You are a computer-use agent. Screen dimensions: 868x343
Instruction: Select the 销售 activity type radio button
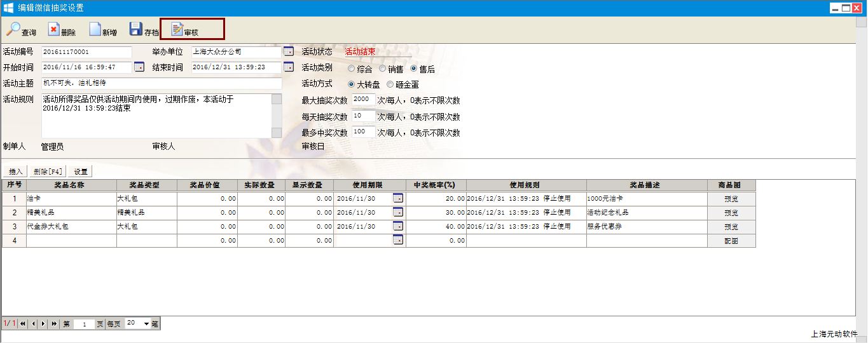383,69
